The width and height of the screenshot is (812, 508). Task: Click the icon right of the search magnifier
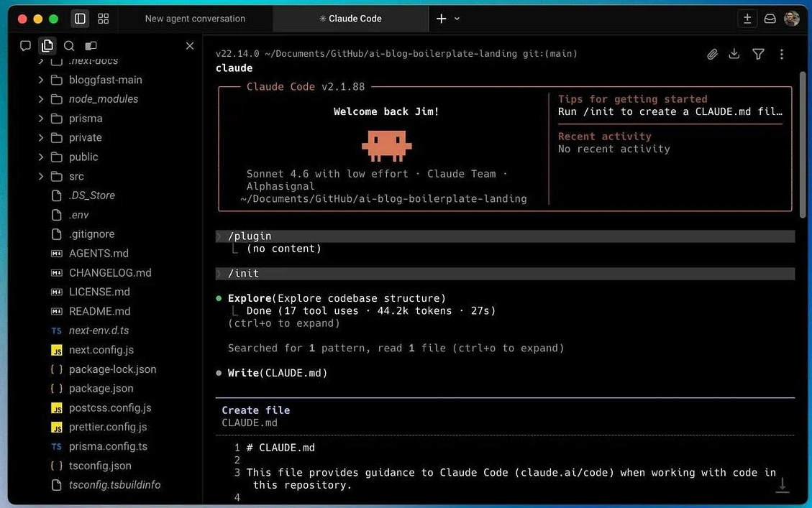(x=91, y=46)
